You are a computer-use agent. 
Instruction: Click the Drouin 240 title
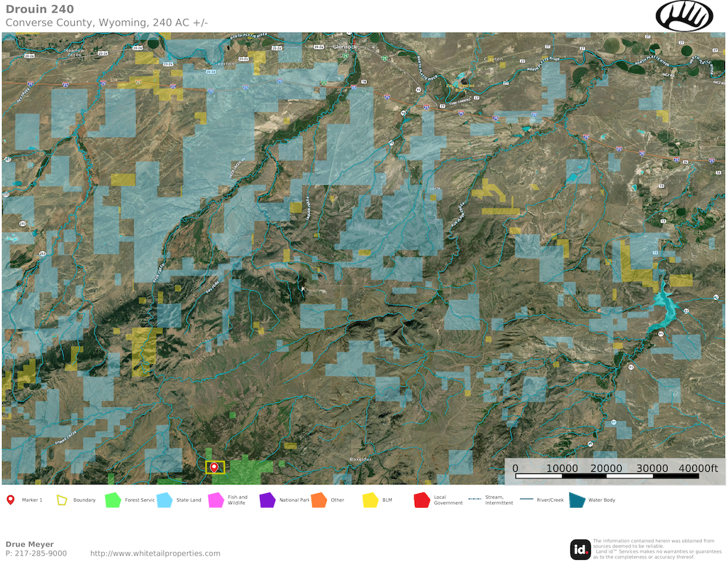(39, 9)
